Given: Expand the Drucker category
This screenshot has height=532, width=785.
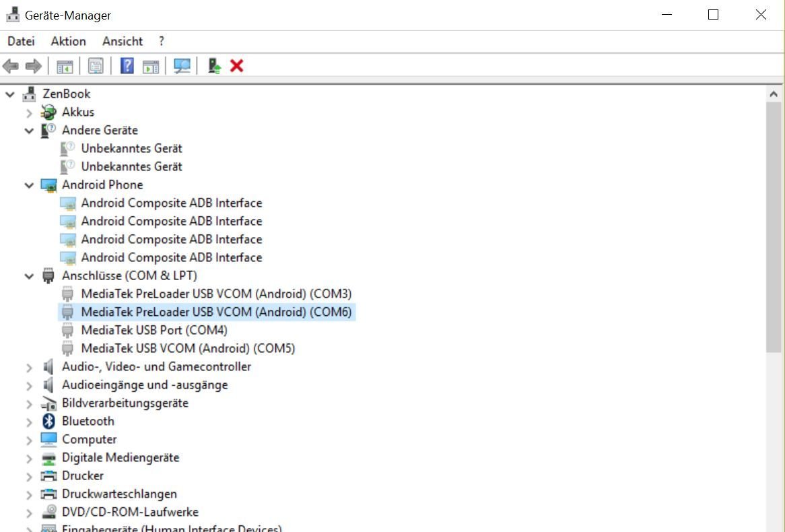Looking at the screenshot, I should (29, 476).
